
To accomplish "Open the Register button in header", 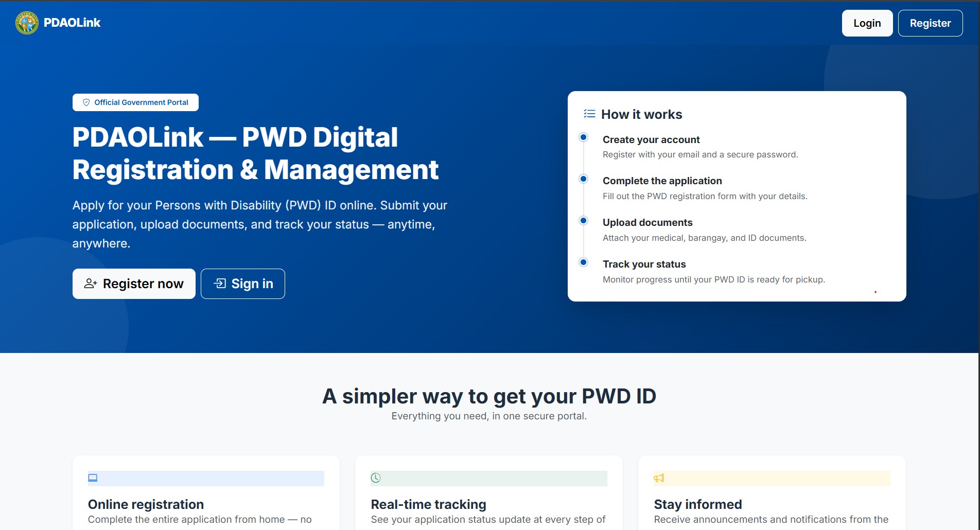I will click(x=930, y=23).
